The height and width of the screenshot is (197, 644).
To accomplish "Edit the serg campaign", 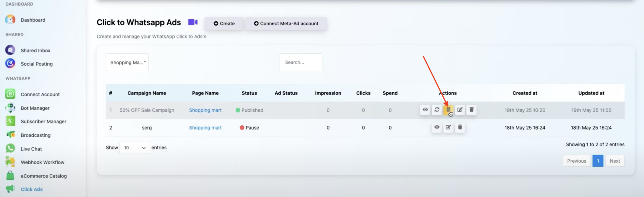I will (448, 127).
